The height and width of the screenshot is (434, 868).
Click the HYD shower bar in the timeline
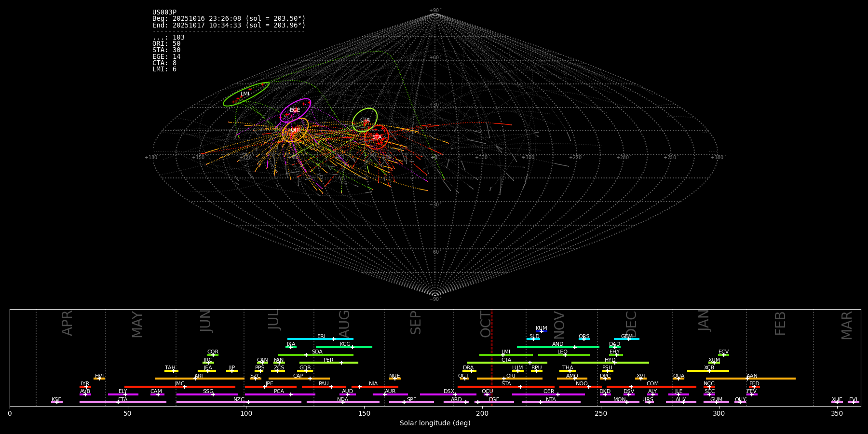610,363
